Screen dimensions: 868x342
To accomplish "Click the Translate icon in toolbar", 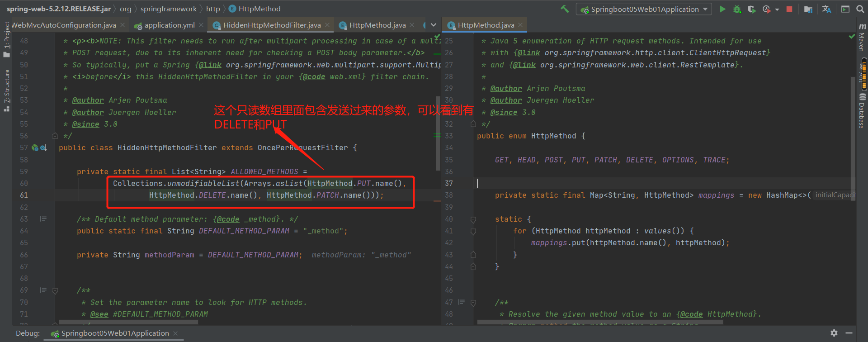I will click(826, 9).
